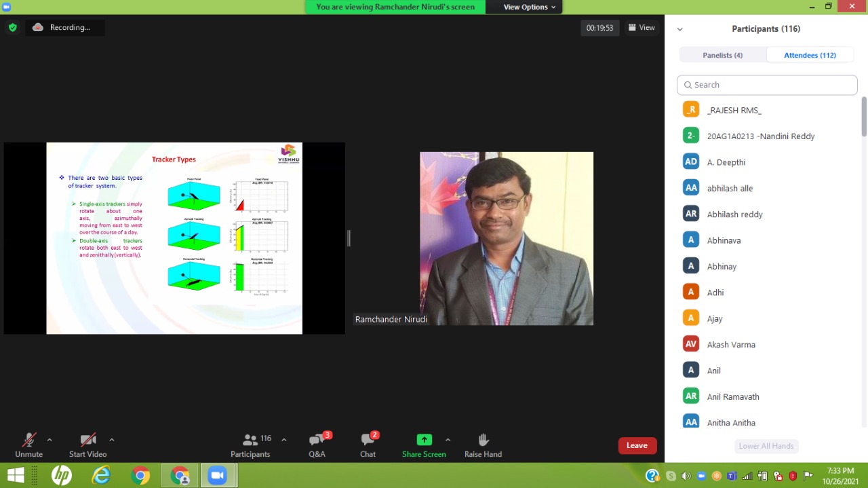Image resolution: width=868 pixels, height=488 pixels.
Task: Click the Skype tray icon
Action: coord(671,476)
